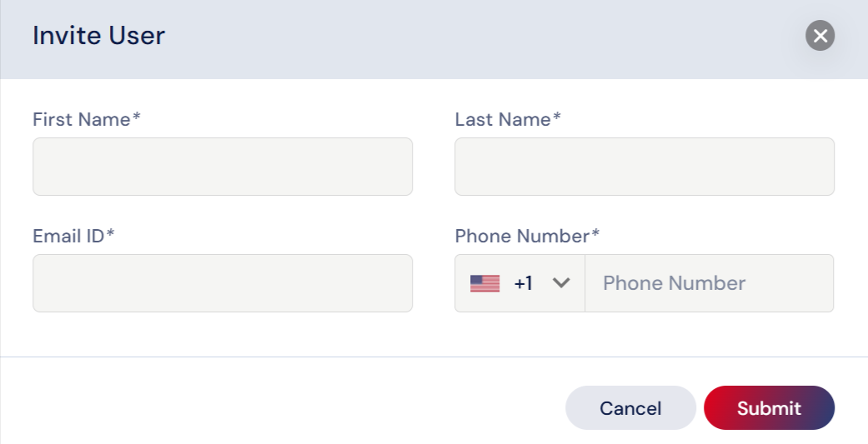The width and height of the screenshot is (868, 444).
Task: Expand the country code chevron arrow
Action: point(561,283)
